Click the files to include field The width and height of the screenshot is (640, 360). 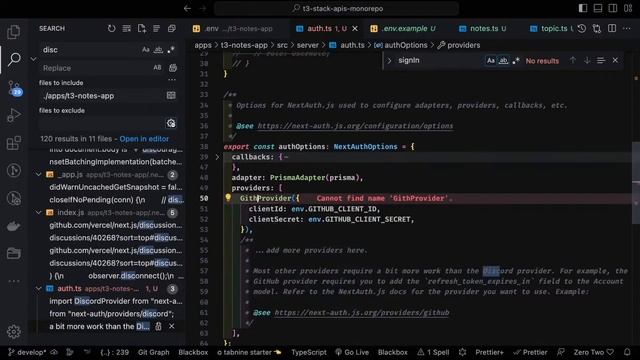102,96
